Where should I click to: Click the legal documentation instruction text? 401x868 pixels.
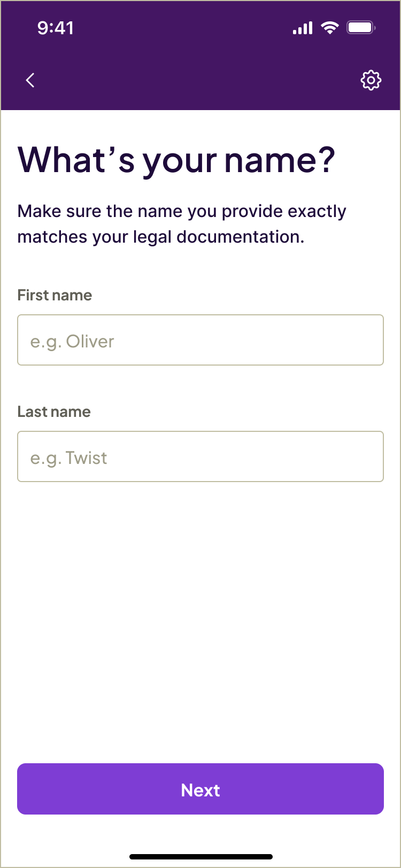[x=182, y=223]
